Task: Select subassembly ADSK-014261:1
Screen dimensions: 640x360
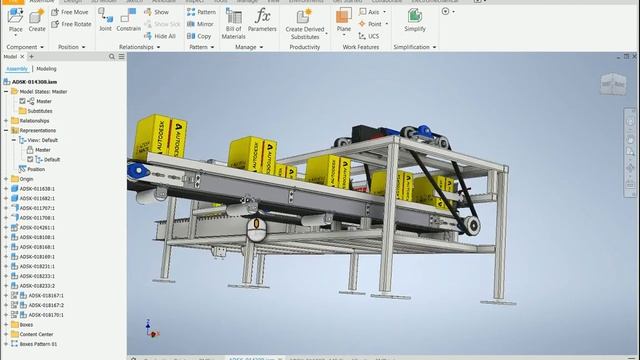Action: 32,227
